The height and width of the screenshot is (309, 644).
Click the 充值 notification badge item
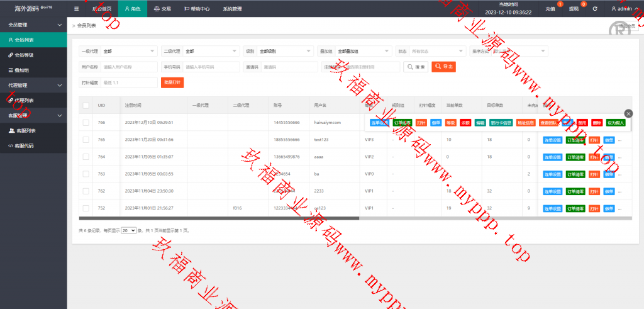pyautogui.click(x=550, y=9)
